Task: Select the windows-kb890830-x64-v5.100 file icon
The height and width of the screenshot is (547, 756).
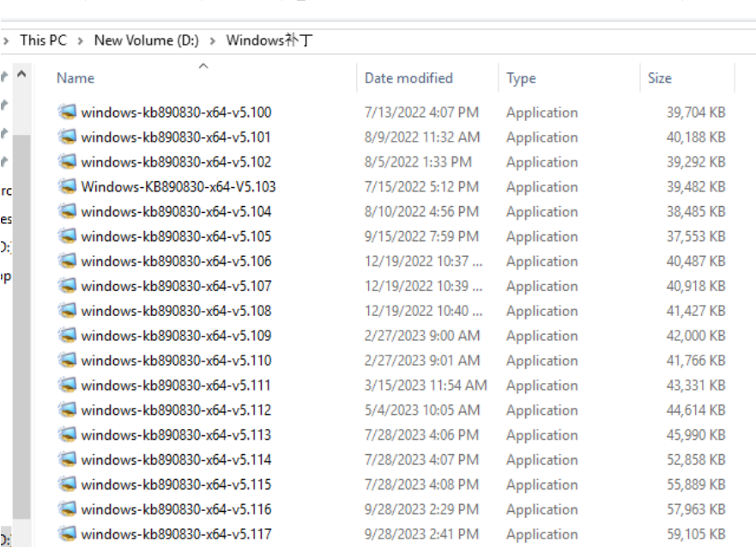Action: (67, 112)
